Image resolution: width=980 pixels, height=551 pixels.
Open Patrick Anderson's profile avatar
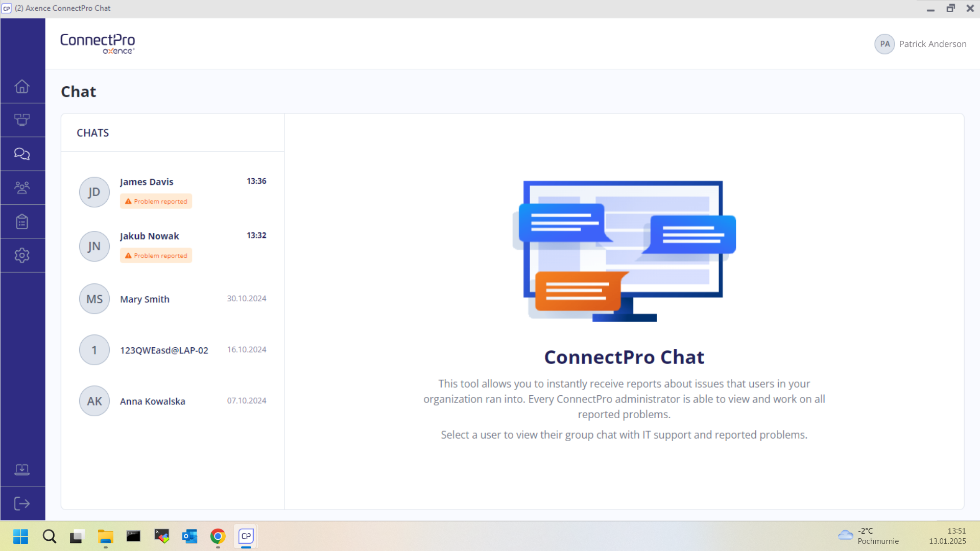[x=885, y=44]
